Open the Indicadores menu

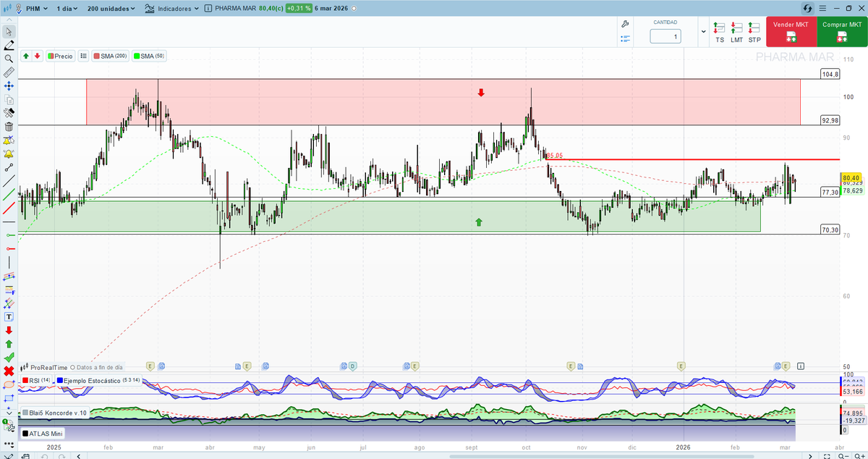pyautogui.click(x=172, y=9)
